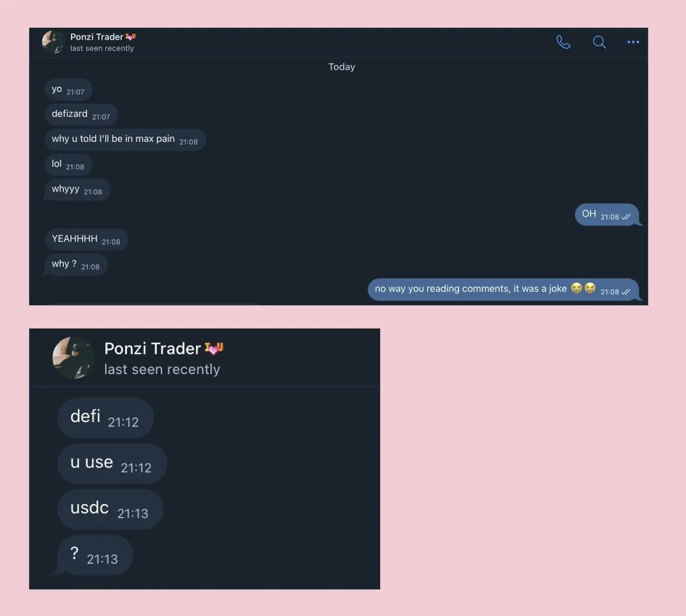Image resolution: width=686 pixels, height=616 pixels.
Task: Select the "YEAHHHH" message bubble
Action: [x=86, y=240]
